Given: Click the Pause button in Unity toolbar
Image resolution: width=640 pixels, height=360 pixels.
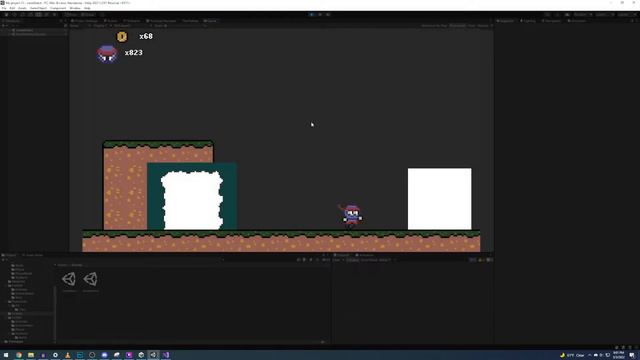Looking at the screenshot, I should [x=320, y=14].
